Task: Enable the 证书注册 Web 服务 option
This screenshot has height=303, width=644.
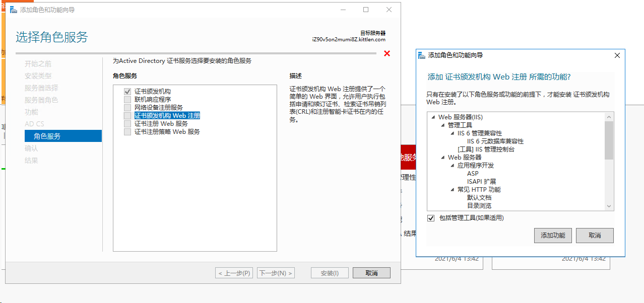Action: pos(127,123)
